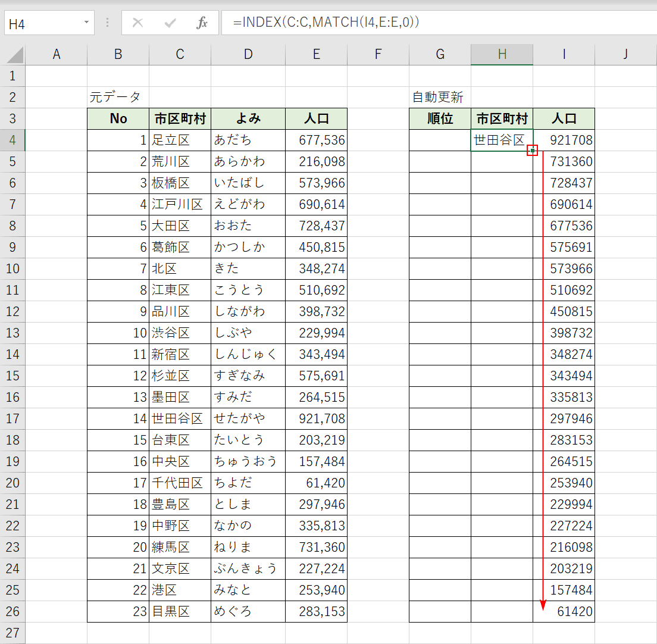Click the cell reading いたばし
657x644 pixels.
[248, 183]
